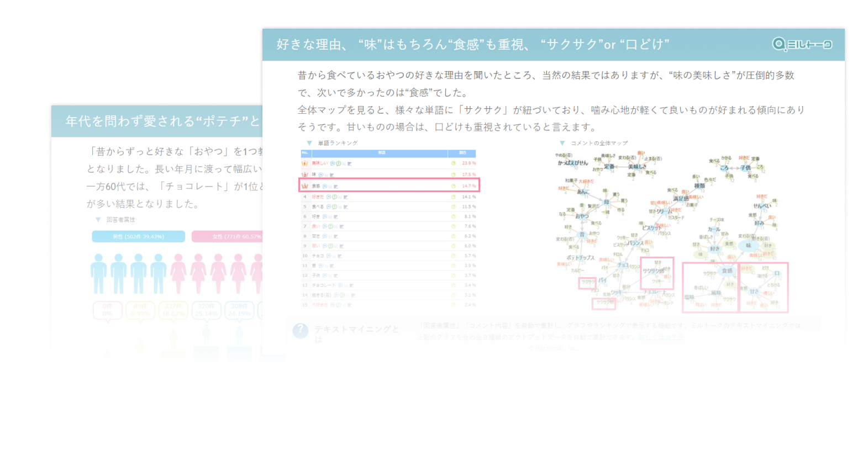
Task: Click the せんべい node on map
Action: coord(762,205)
